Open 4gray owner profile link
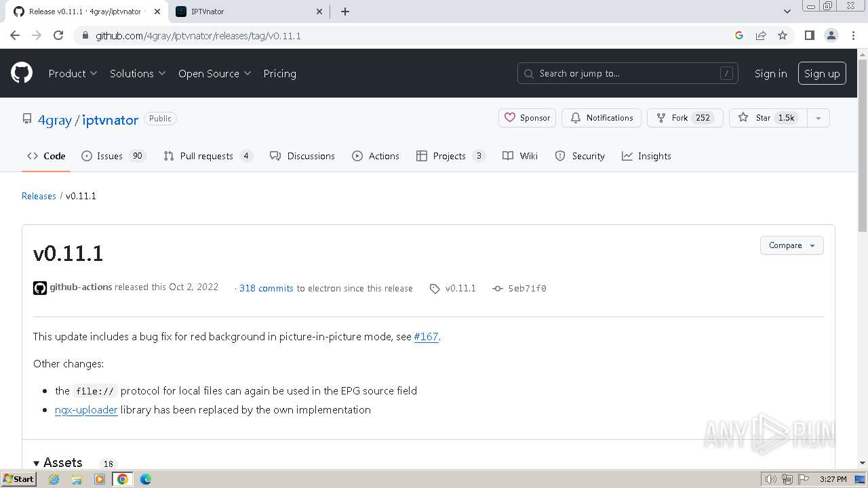Image resolution: width=868 pixels, height=488 pixels. (54, 119)
